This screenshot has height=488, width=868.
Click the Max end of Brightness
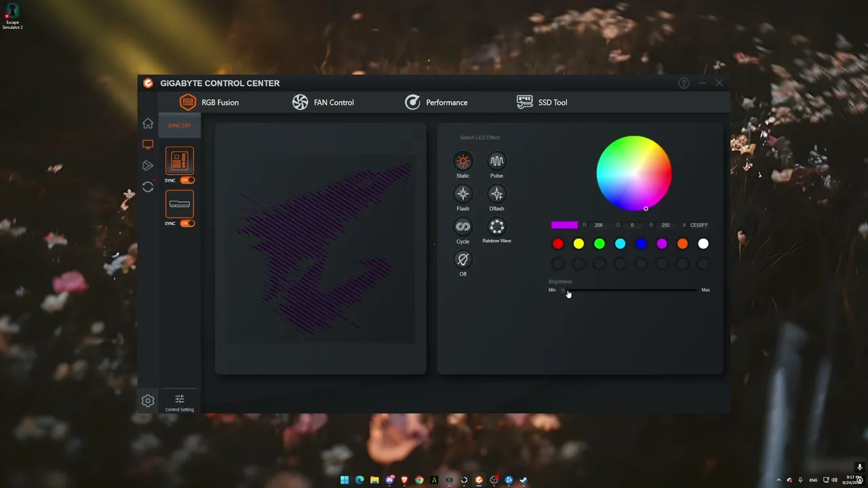coord(706,290)
